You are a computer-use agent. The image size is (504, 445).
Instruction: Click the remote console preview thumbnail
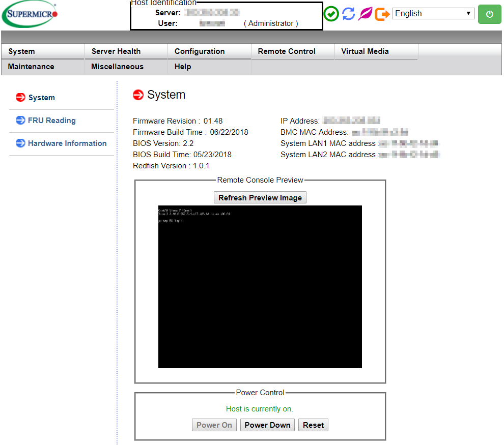tap(260, 286)
